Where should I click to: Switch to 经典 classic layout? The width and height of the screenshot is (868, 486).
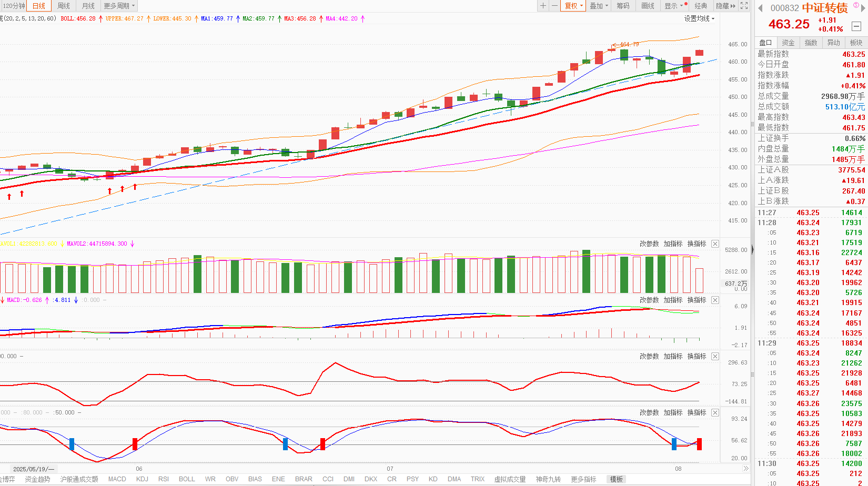(x=701, y=6)
